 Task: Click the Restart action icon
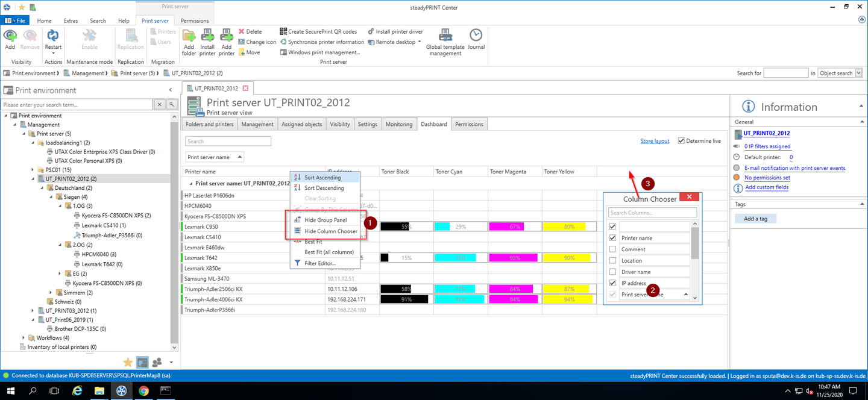click(x=53, y=36)
